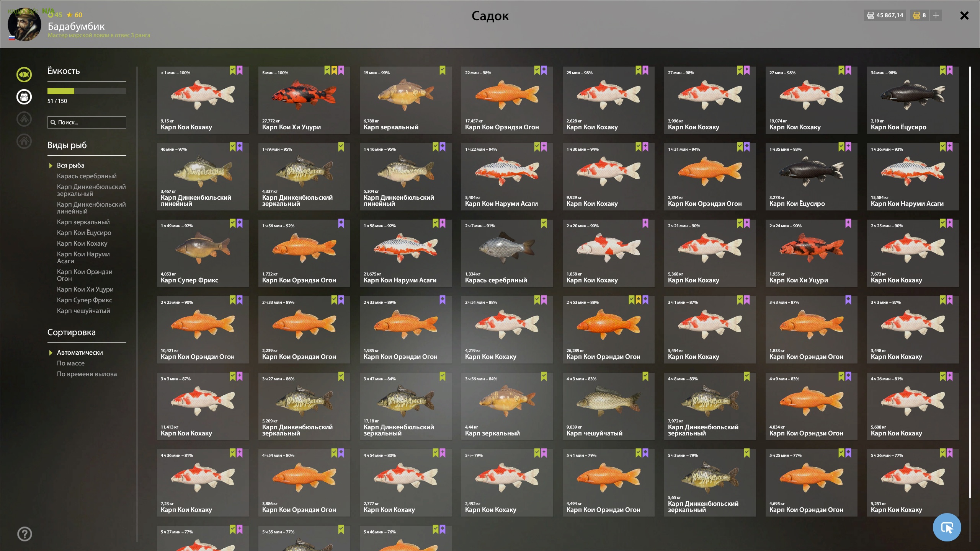Open the blue cursor selection button
This screenshot has height=551, width=980.
point(947,527)
